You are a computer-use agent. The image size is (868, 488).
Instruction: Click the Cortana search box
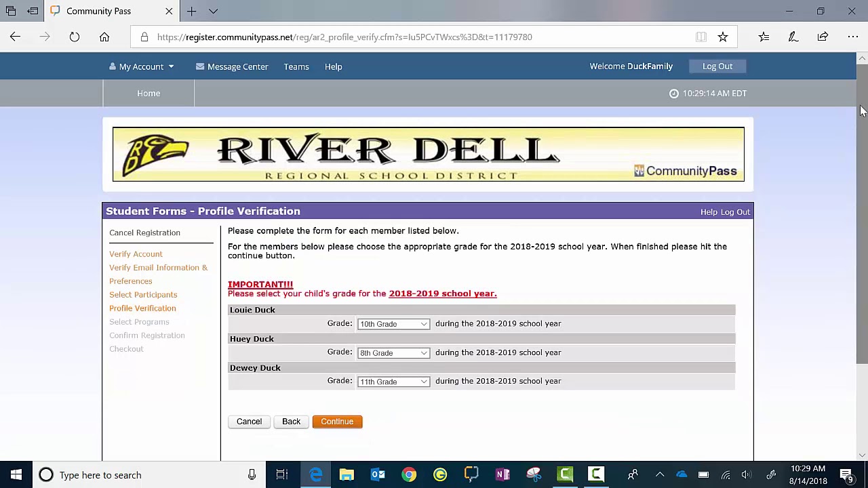coord(148,475)
